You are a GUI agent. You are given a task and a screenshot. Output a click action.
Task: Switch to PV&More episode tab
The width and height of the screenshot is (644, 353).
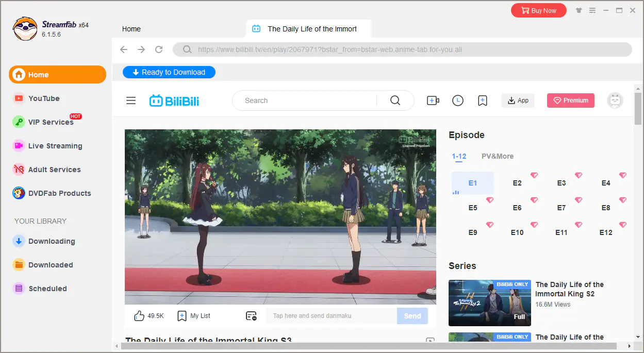click(x=497, y=156)
